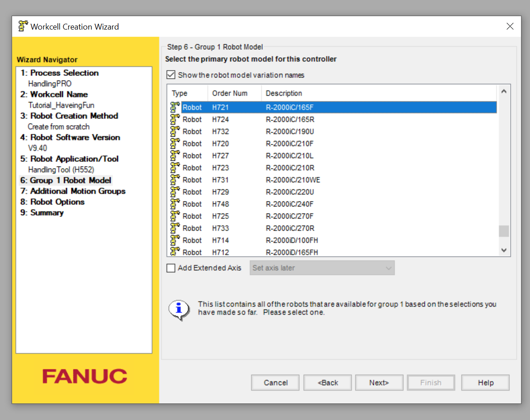
Task: Click robot icon in R-2000iC/210WE row
Action: point(175,180)
